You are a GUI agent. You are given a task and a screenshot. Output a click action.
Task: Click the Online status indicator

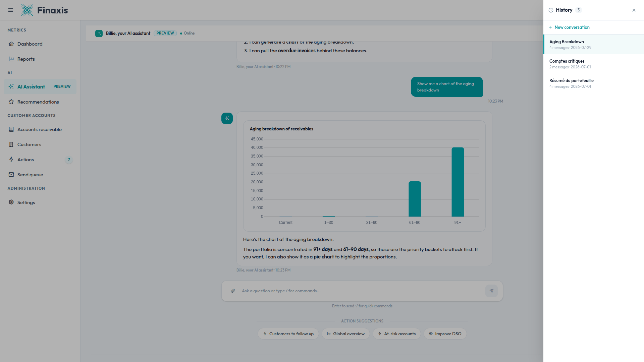(187, 33)
